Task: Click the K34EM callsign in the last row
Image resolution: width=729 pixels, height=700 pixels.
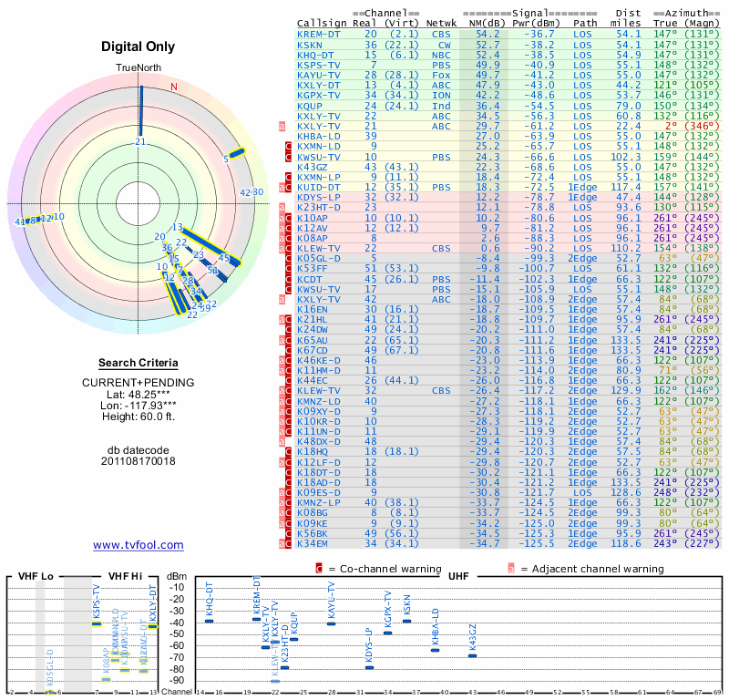Action: tap(313, 543)
